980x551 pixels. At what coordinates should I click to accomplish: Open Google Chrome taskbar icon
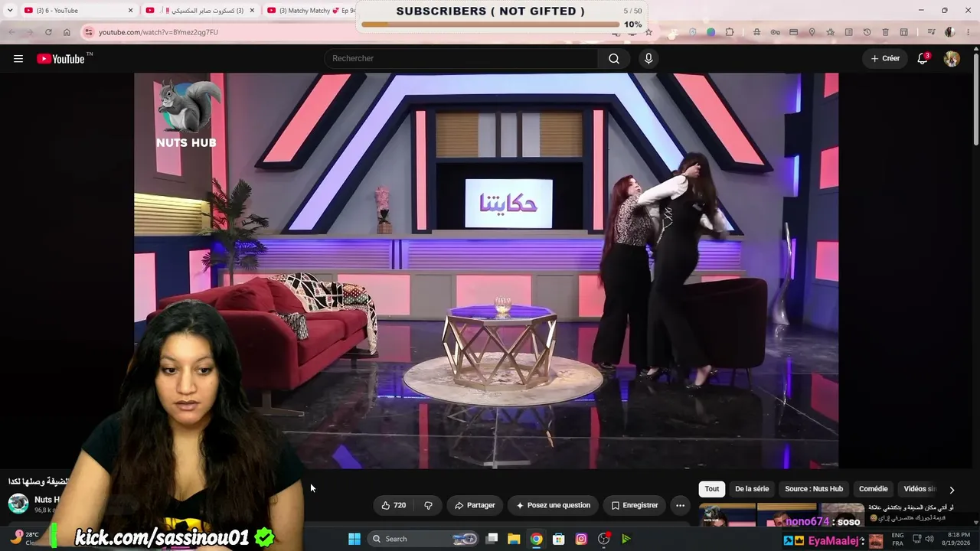pos(537,539)
